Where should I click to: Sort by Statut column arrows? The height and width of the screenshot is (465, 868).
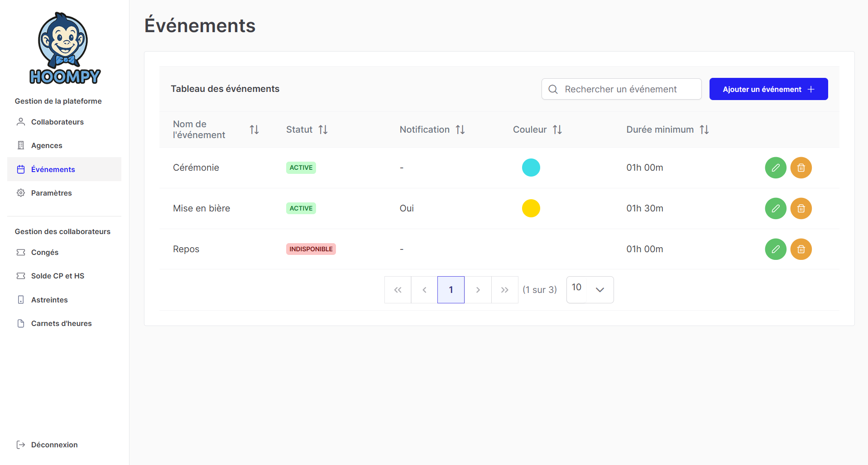tap(323, 130)
